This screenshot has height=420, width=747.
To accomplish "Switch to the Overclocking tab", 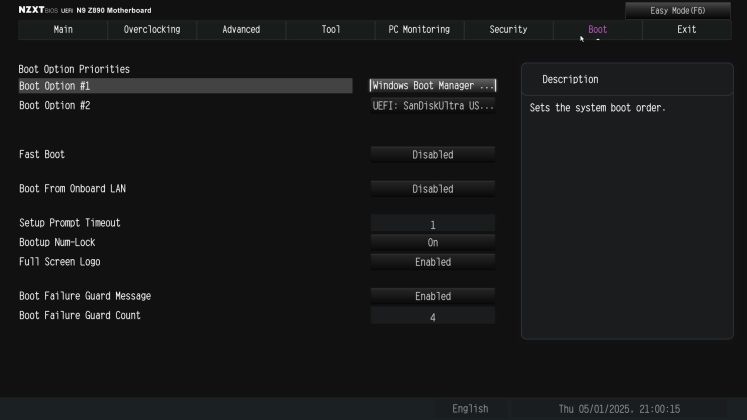I will tap(152, 30).
